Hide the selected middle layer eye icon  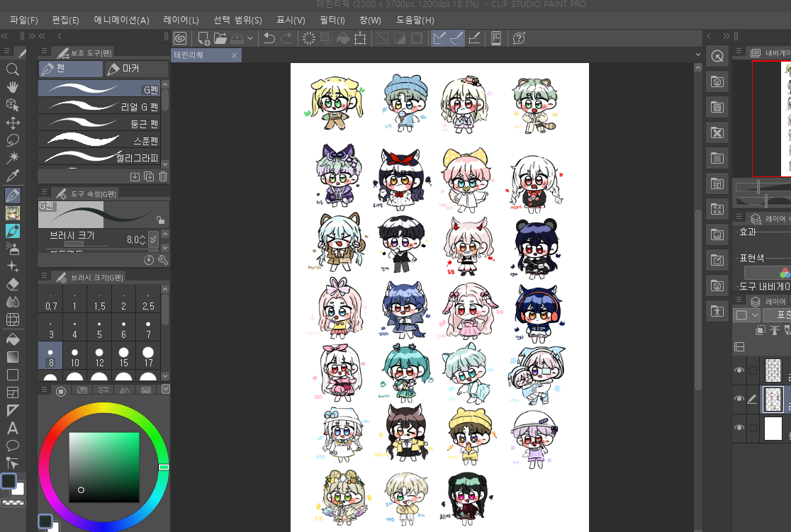coord(739,399)
